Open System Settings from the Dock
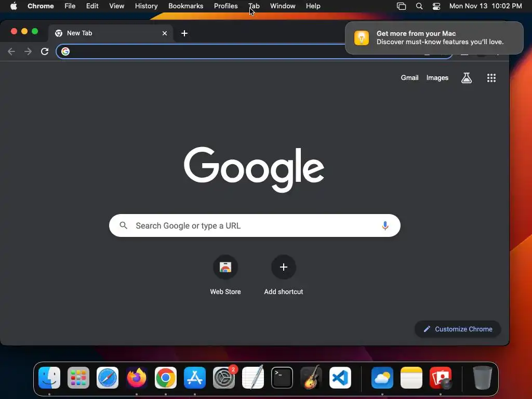The height and width of the screenshot is (399, 532). (x=224, y=378)
